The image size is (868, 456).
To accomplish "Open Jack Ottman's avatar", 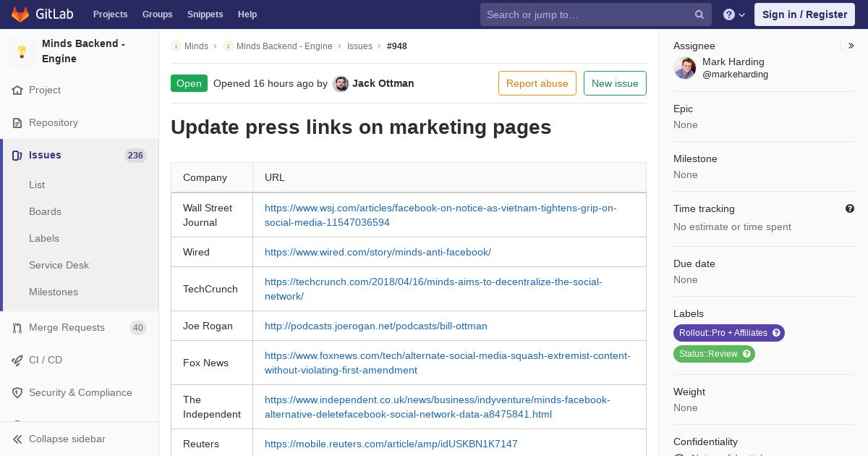I will coord(341,84).
